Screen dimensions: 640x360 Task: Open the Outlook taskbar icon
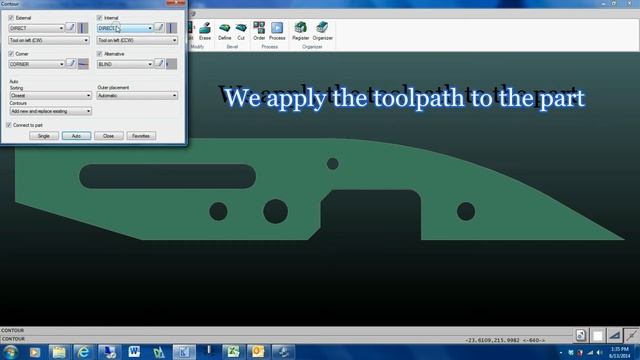pos(258,352)
